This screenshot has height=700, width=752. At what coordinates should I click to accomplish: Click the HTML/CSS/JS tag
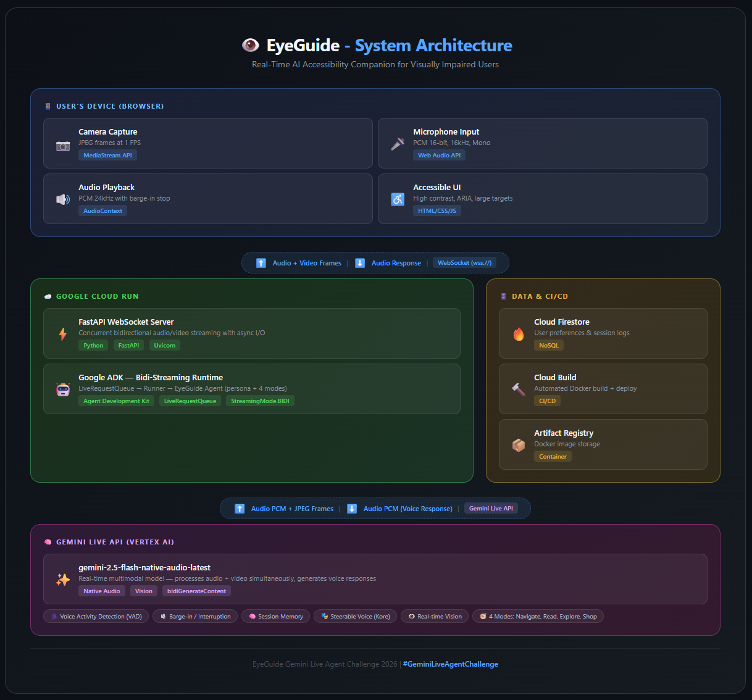437,211
